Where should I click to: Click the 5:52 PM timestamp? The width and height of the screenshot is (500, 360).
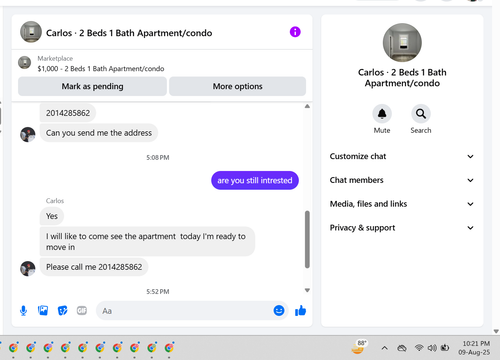tap(158, 292)
